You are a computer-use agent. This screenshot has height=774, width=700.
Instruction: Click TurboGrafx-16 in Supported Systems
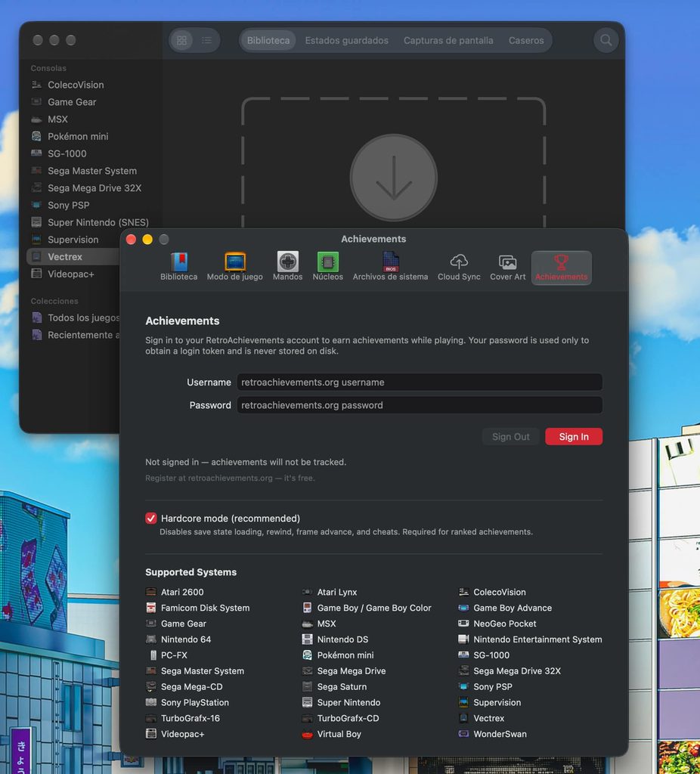tap(183, 718)
